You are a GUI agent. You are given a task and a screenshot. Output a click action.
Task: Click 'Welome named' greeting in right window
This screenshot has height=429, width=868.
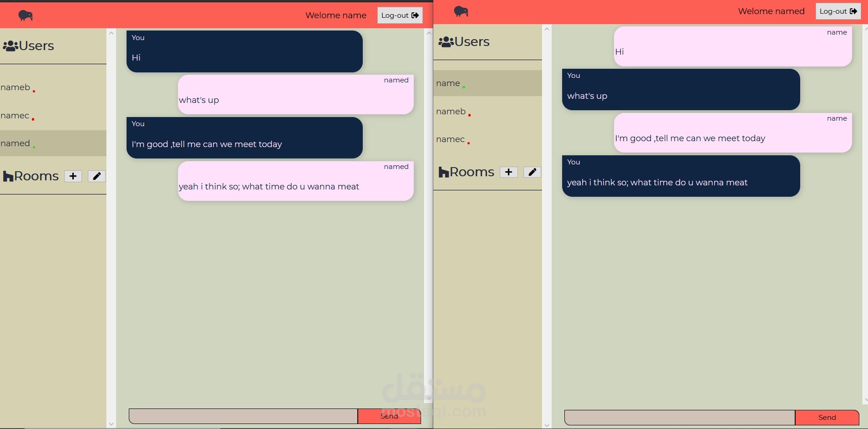[772, 11]
